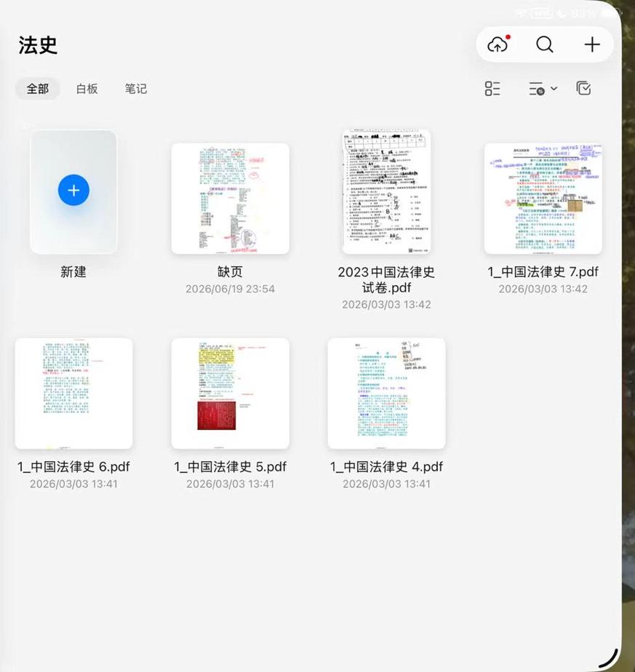Open the cloud upload sync icon
635x672 pixels.
point(498,44)
